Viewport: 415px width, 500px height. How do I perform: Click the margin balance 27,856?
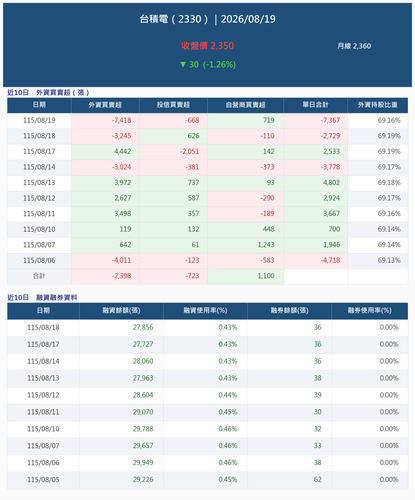point(143,327)
